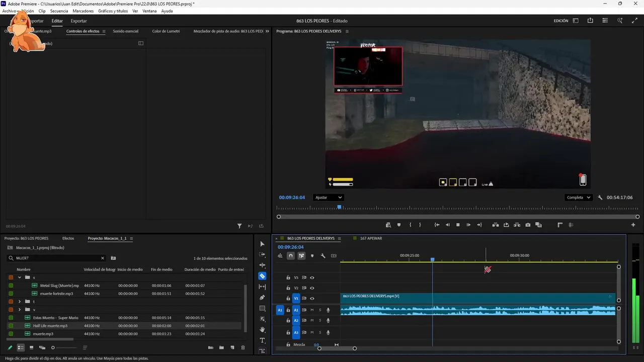Switch to Editar workspace
Image resolution: width=644 pixels, height=362 pixels.
tap(57, 21)
